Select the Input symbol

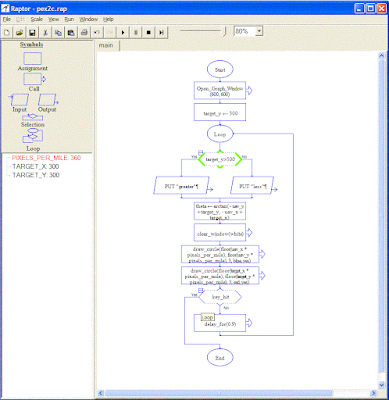click(x=19, y=100)
